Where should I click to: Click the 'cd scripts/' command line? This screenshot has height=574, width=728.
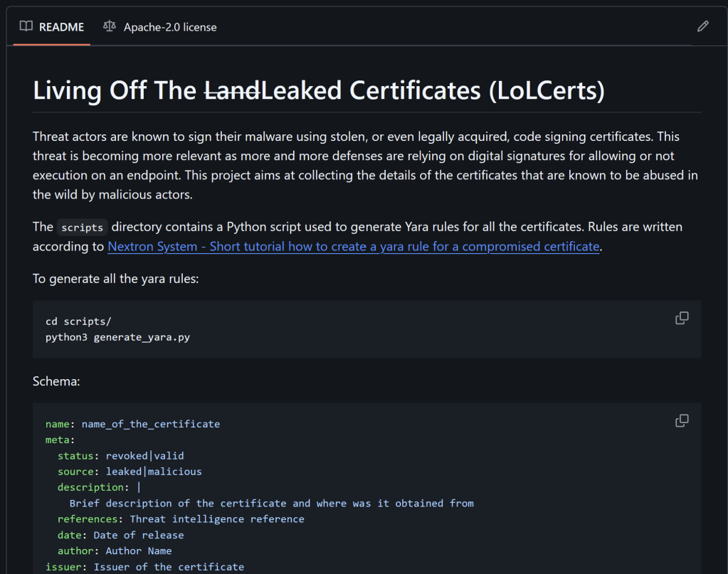click(x=78, y=321)
